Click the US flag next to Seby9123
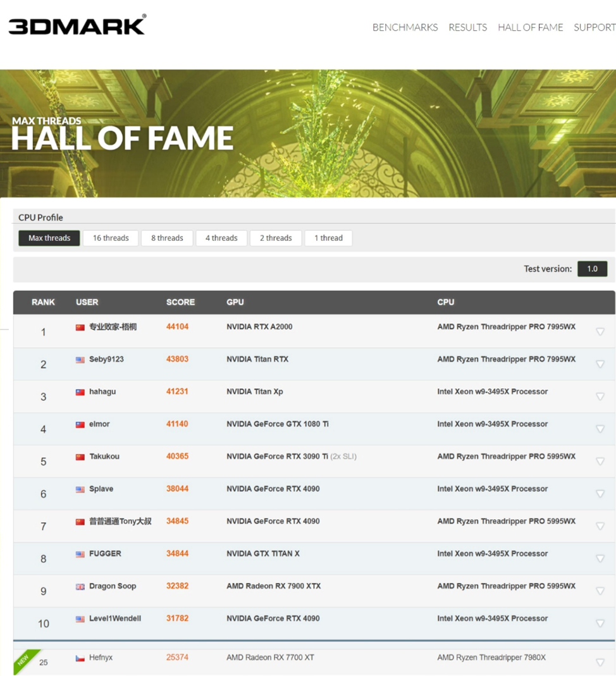This screenshot has width=616, height=676. pyautogui.click(x=80, y=360)
